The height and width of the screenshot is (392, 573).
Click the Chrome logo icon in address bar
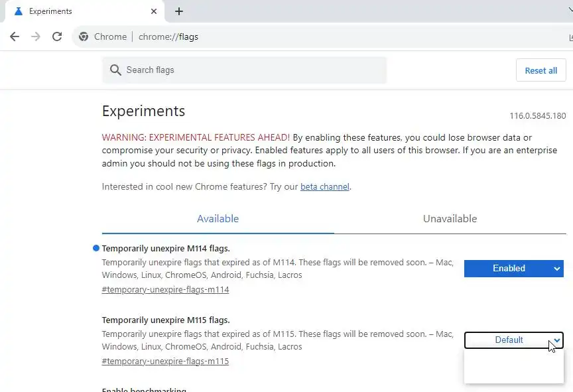84,36
